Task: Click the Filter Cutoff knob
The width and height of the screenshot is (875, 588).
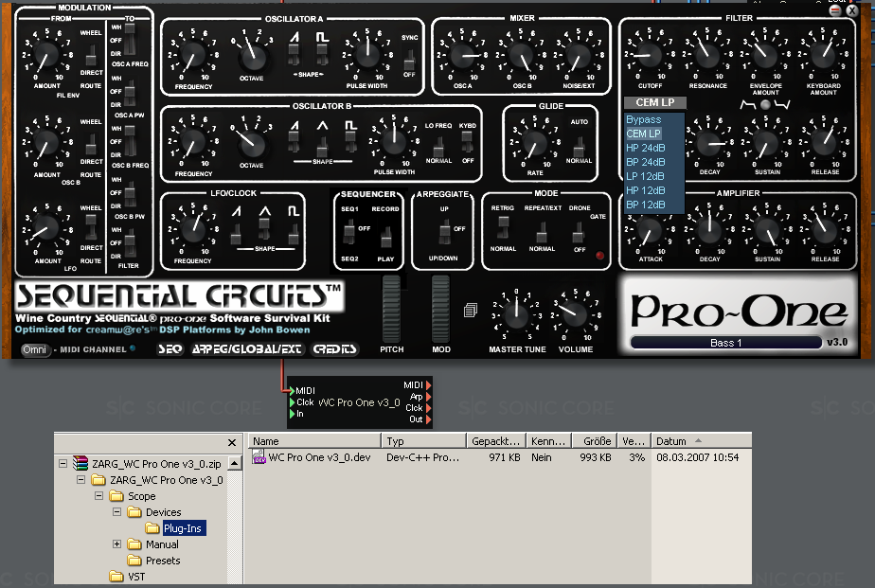Action: click(x=650, y=55)
